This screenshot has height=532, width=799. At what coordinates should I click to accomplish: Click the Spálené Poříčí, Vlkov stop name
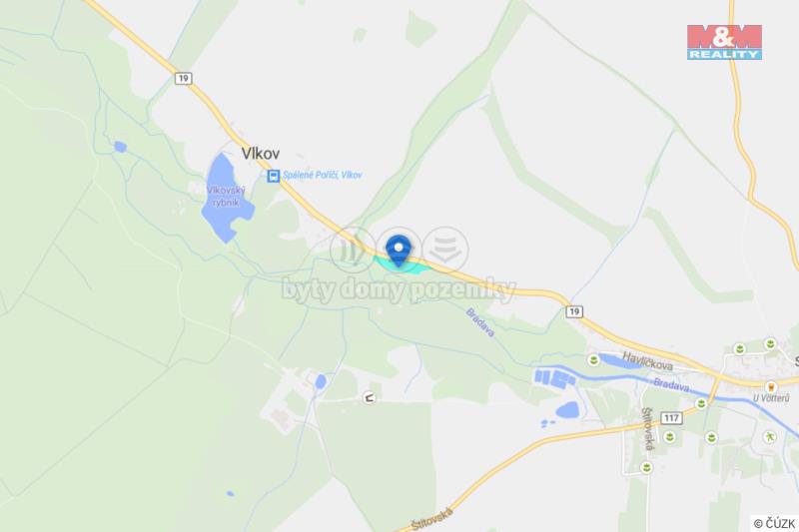[322, 175]
